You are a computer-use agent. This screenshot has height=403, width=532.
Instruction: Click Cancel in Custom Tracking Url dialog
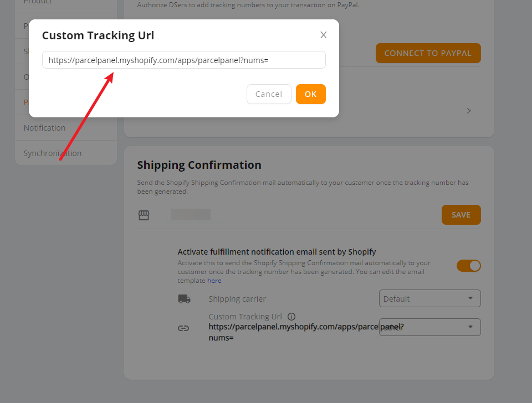269,94
